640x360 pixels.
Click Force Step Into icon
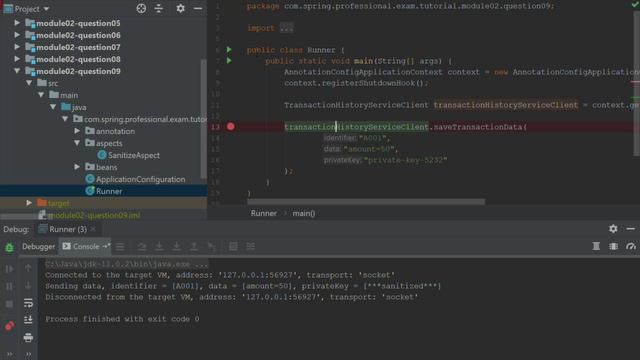176,247
